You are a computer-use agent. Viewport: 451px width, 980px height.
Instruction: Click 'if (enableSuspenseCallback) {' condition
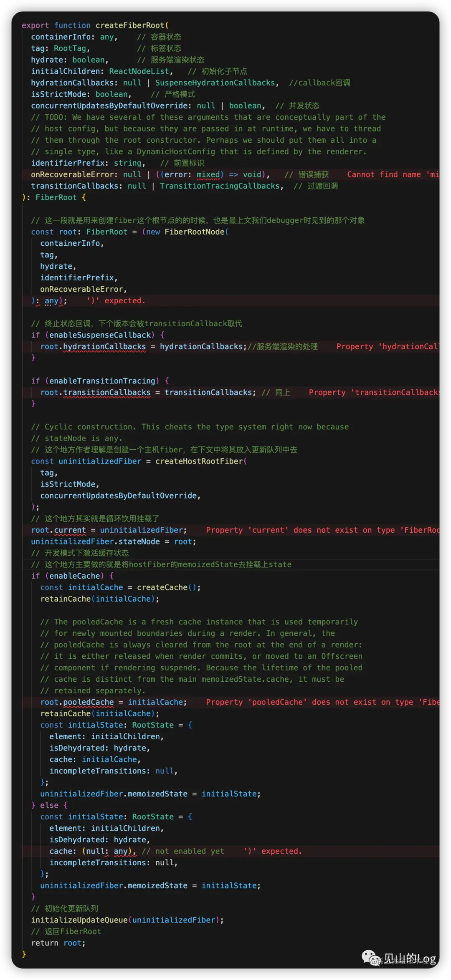(98, 335)
